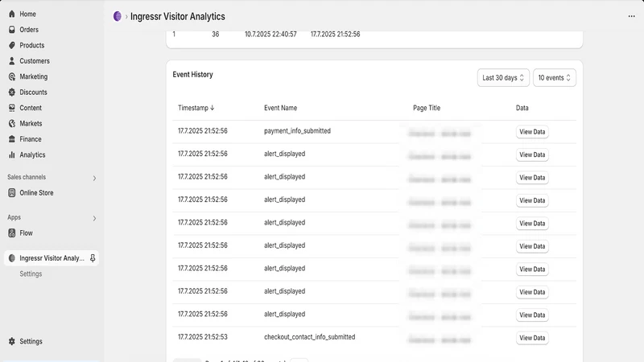
Task: Click the value 36 in top row
Action: [216, 34]
